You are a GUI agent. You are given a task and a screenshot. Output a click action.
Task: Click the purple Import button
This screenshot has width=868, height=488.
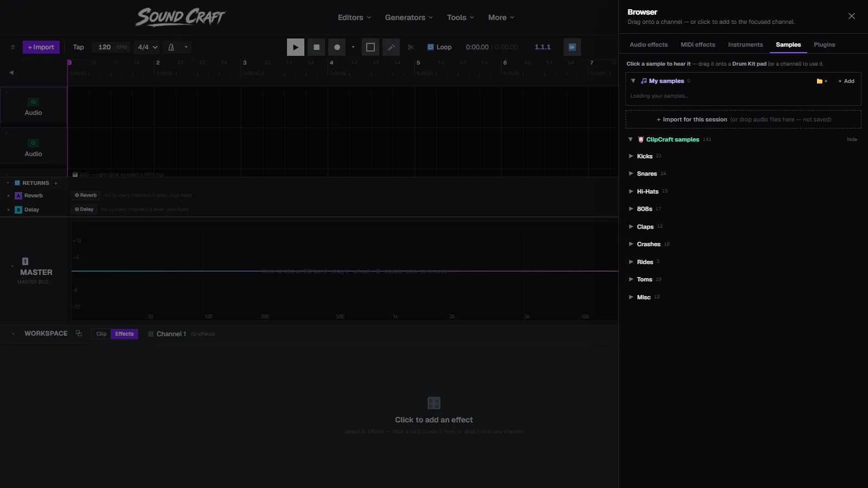[x=41, y=47]
